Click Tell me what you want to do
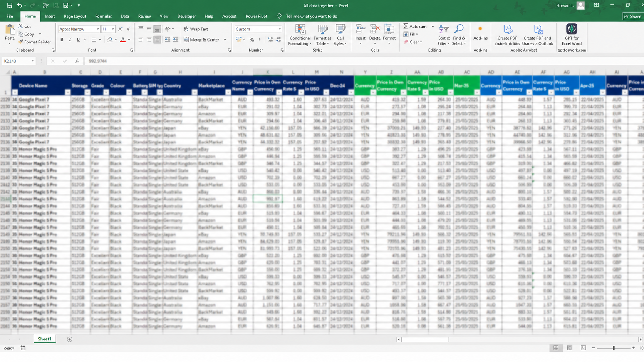This screenshot has height=362, width=644. [x=311, y=16]
